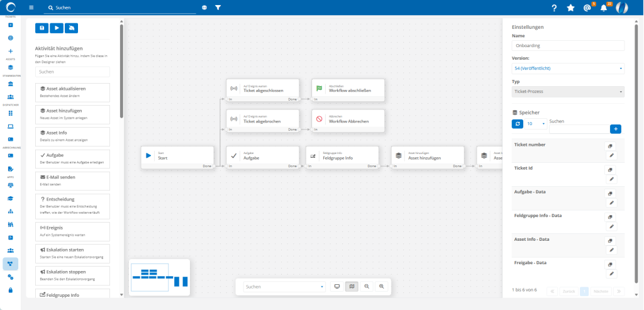Click the Workflow abschließen node

point(348,88)
